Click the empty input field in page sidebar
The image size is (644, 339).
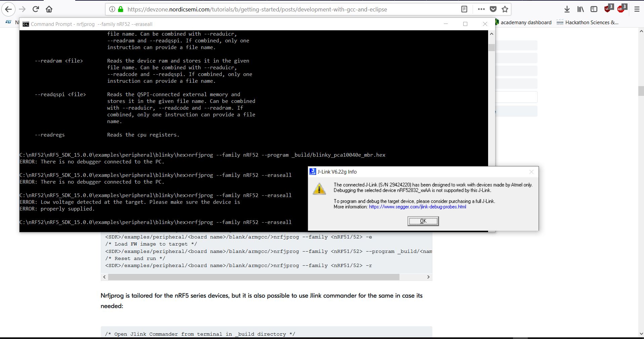(x=516, y=97)
